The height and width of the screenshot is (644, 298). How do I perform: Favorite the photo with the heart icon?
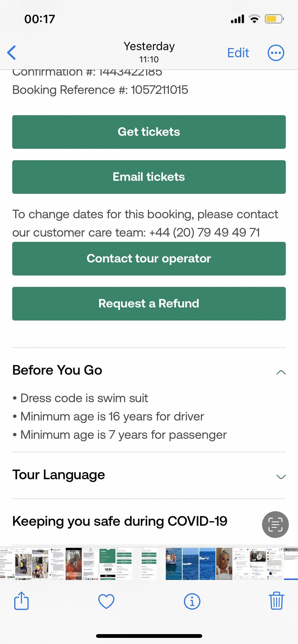click(x=106, y=601)
